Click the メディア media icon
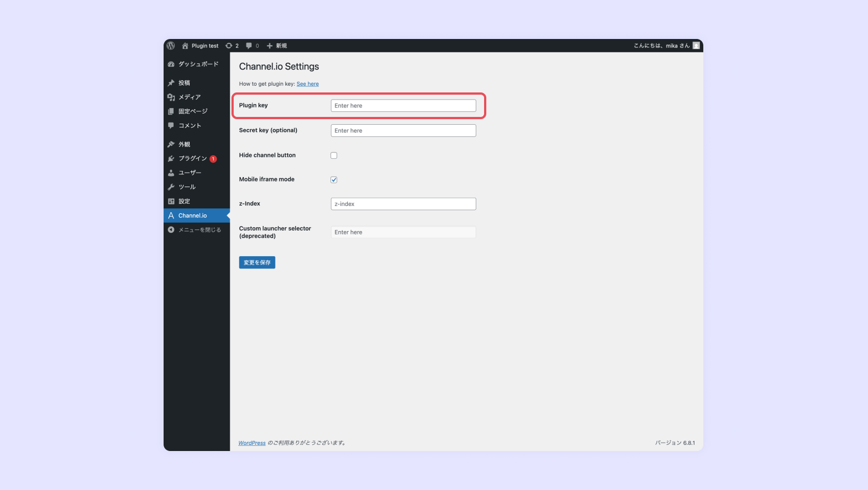This screenshot has height=490, width=868. [x=171, y=97]
